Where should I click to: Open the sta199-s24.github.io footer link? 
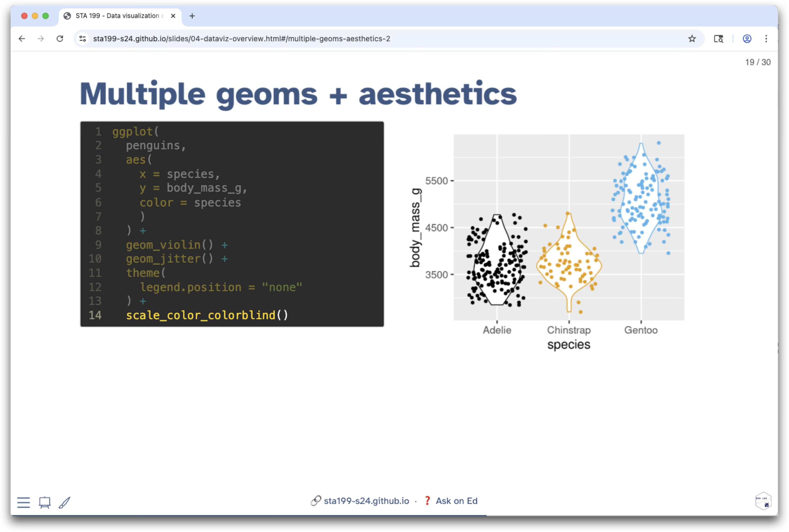(366, 501)
